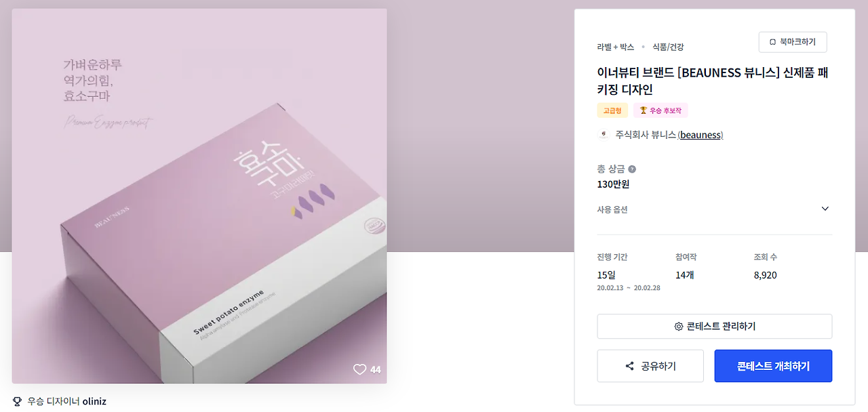Click the 고급형 badge
Image resolution: width=868 pixels, height=412 pixels.
click(x=612, y=110)
